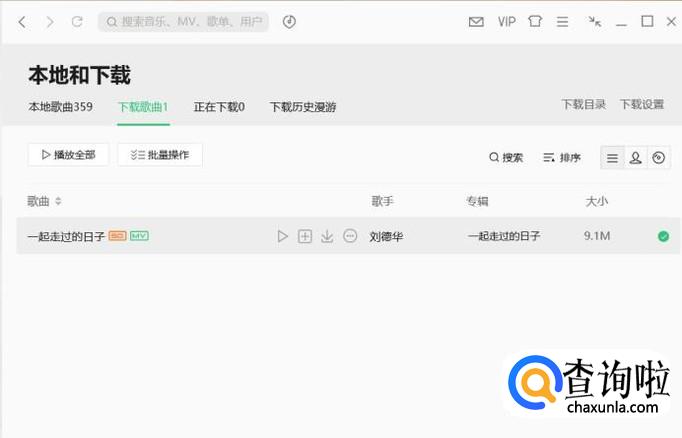The width and height of the screenshot is (682, 438).
Task: Click the refresh icon in top bar
Action: tap(77, 21)
